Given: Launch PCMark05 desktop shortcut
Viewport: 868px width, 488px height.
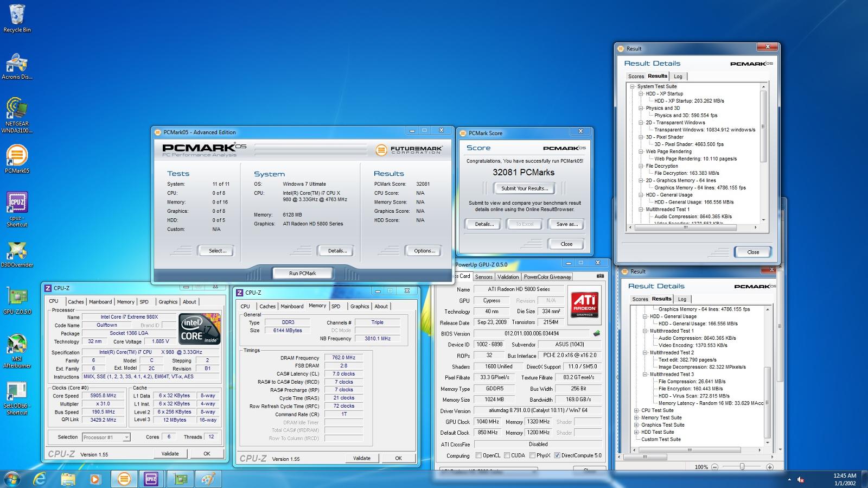Looking at the screenshot, I should coord(17,159).
